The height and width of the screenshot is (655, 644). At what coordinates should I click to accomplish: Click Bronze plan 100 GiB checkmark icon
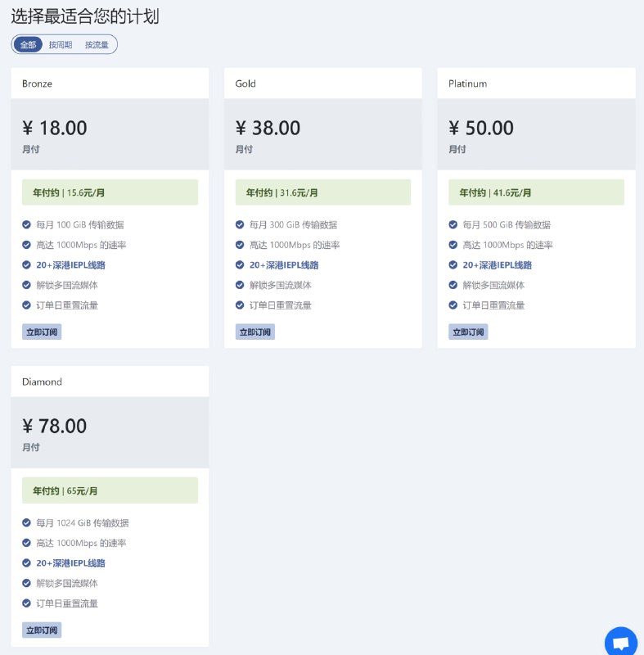[26, 224]
